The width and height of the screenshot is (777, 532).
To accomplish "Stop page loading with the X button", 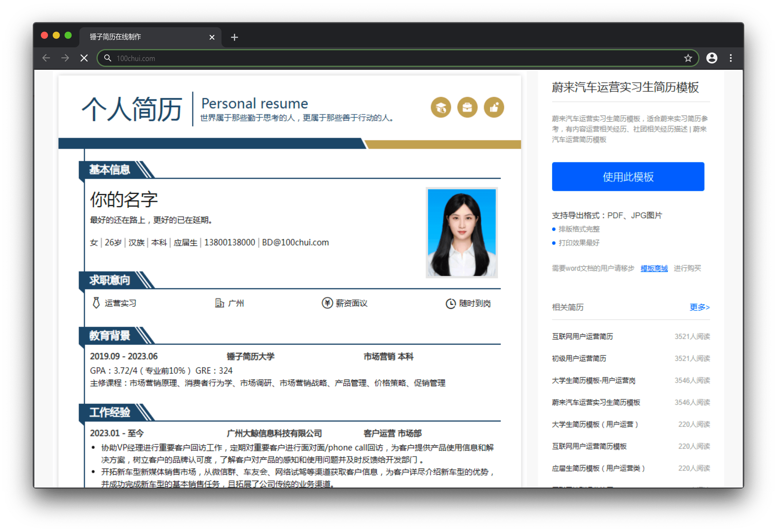I will coord(84,58).
